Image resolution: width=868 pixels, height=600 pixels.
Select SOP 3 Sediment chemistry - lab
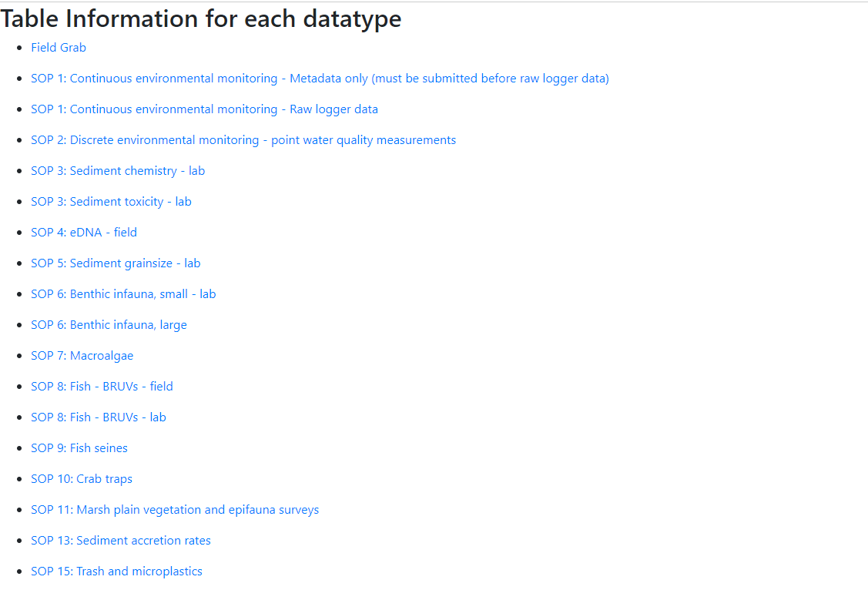(x=118, y=171)
